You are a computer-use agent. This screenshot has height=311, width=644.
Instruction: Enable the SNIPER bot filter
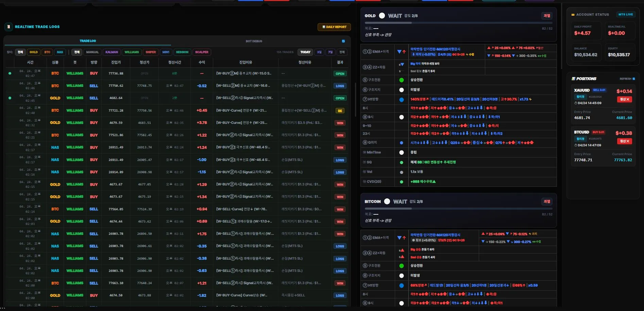[151, 52]
